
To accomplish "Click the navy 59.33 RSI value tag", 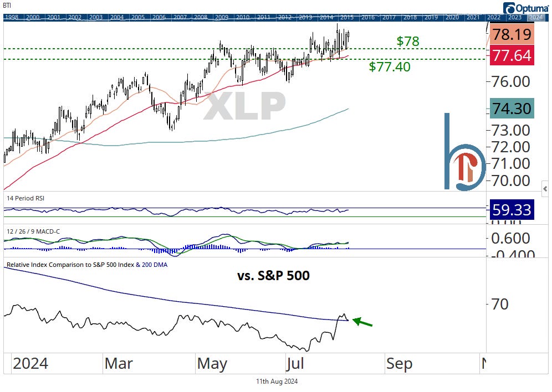I will [512, 209].
